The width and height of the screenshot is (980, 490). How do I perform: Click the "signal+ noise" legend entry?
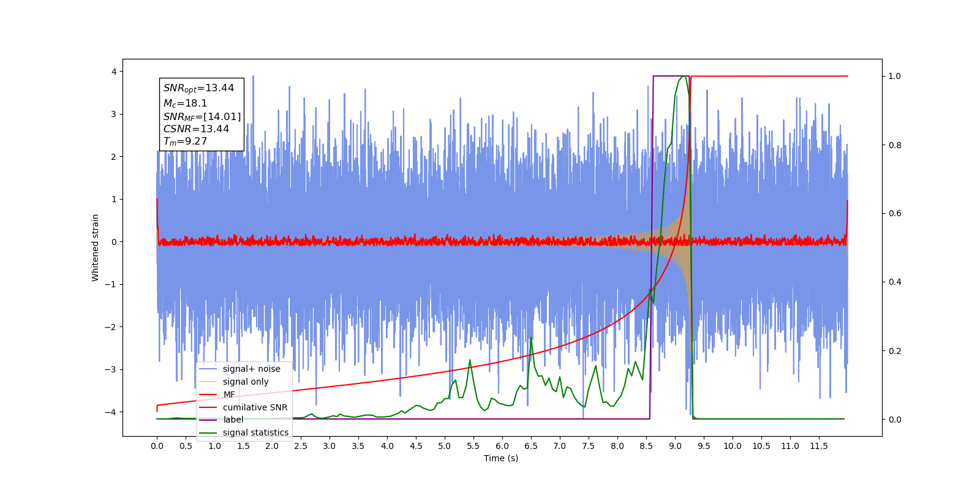tap(252, 369)
